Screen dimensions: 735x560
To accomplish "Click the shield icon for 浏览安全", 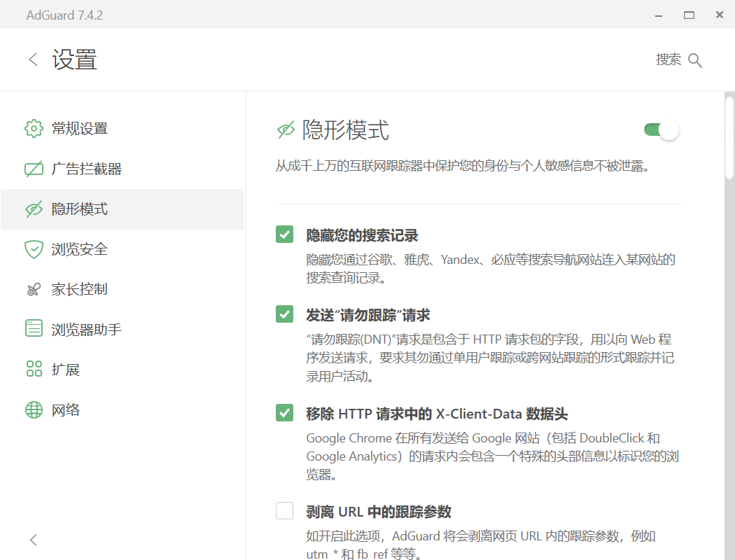I will tap(34, 249).
